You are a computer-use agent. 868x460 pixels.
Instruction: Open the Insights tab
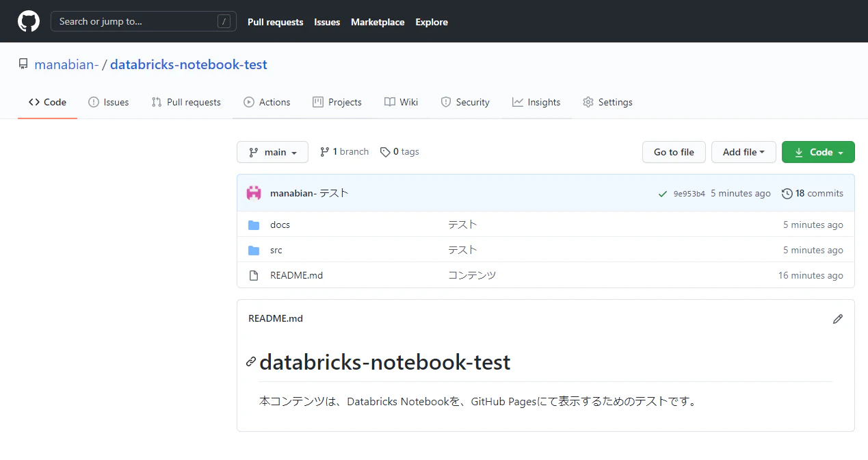[536, 102]
